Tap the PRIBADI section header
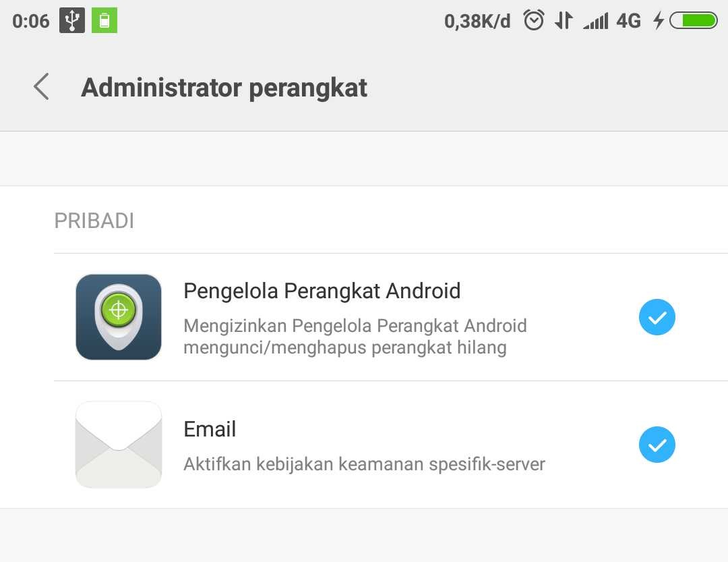The height and width of the screenshot is (562, 728). click(94, 221)
